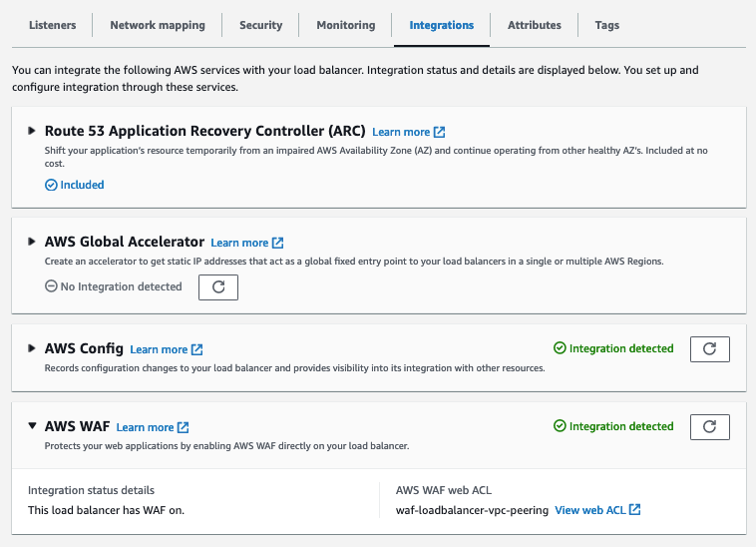Collapse the AWS WAF section
The height and width of the screenshot is (547, 756).
coord(32,426)
